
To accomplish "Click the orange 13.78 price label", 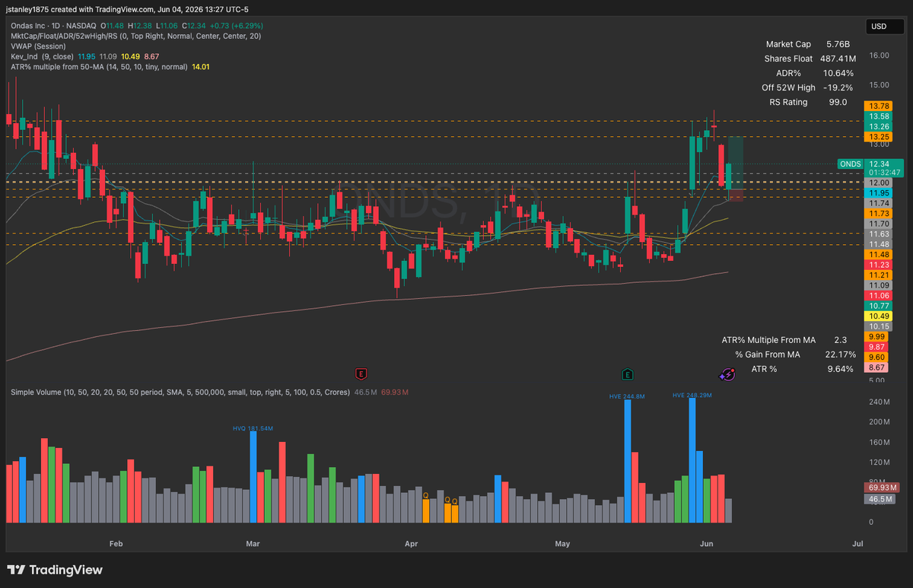I will (879, 106).
